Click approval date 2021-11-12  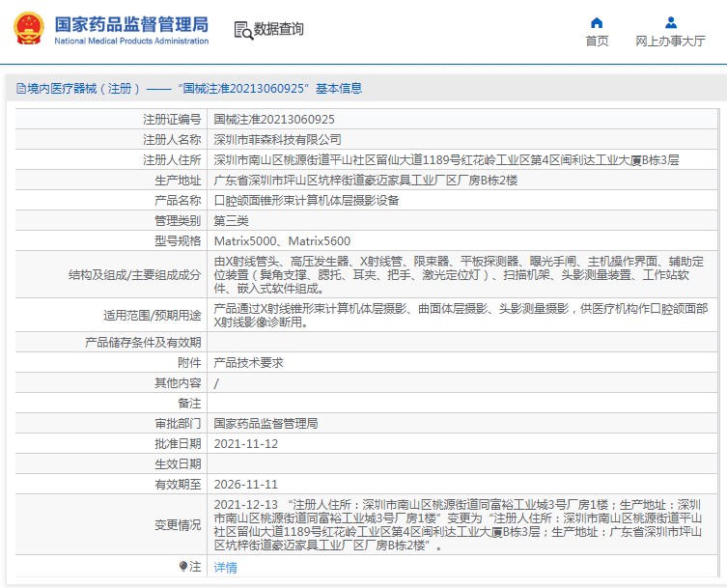point(246,444)
